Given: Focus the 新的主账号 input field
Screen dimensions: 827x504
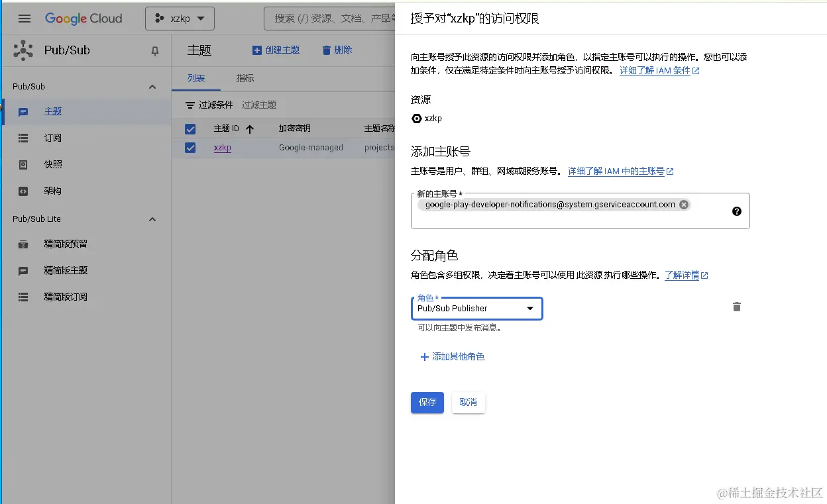Looking at the screenshot, I should [580, 211].
